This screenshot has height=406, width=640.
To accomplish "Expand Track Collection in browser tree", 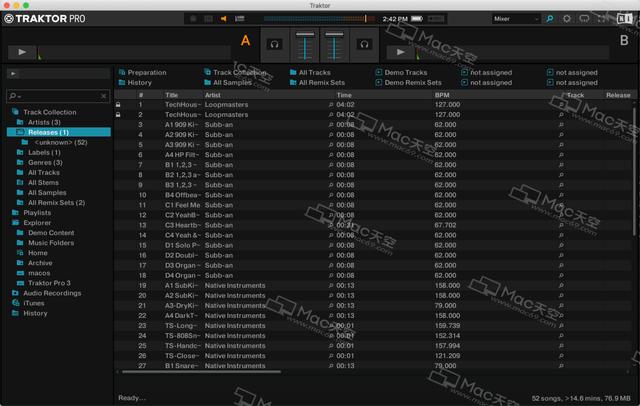I will pos(15,112).
